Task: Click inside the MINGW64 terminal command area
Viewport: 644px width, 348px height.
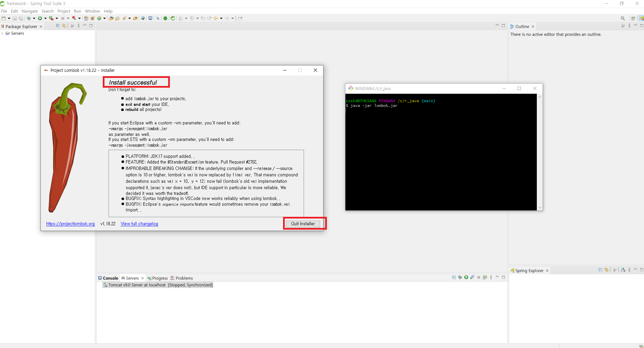Action: [x=441, y=152]
